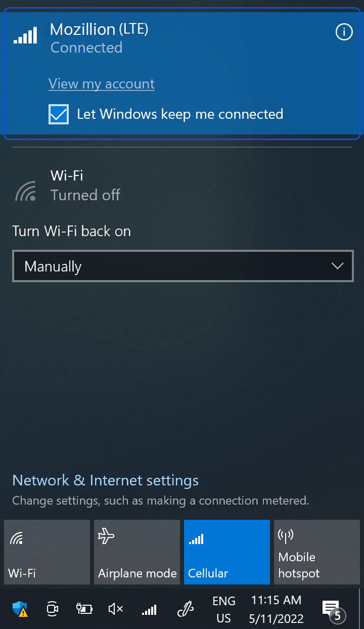Click taskbar clock showing 11:15 AM

click(276, 609)
